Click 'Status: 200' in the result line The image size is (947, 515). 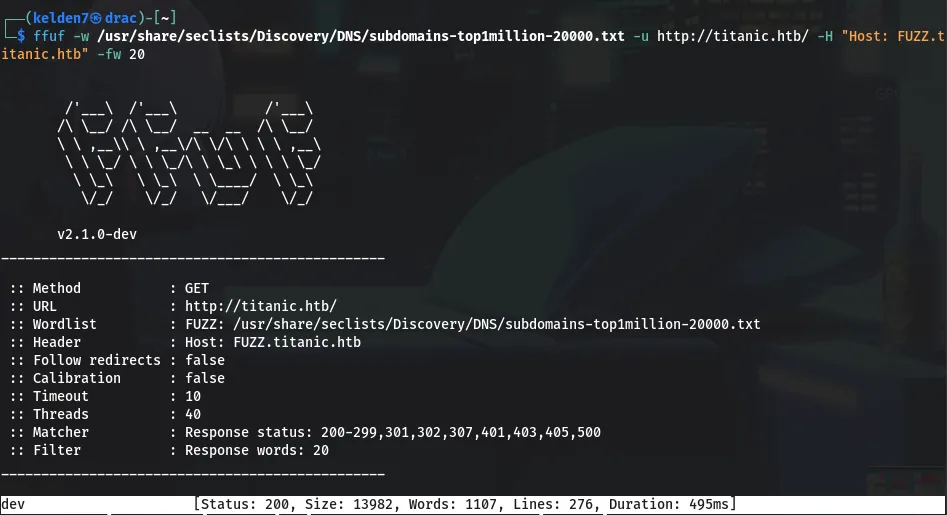(245, 504)
